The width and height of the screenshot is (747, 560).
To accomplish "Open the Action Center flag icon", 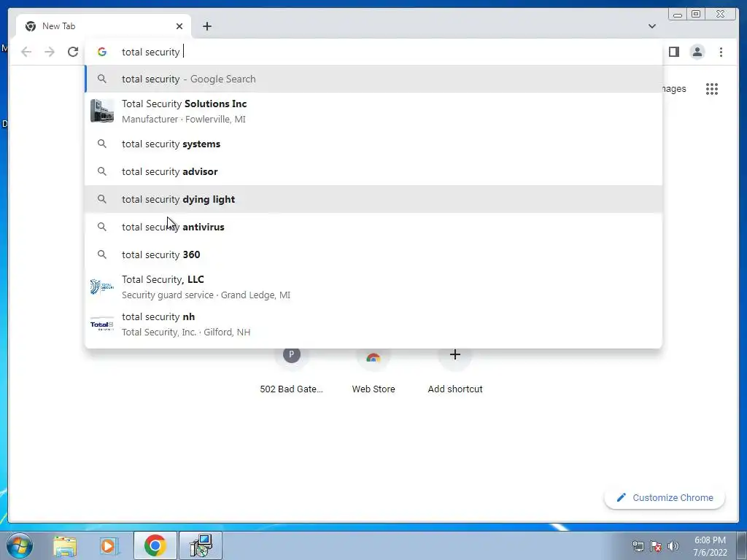I will coord(656,546).
